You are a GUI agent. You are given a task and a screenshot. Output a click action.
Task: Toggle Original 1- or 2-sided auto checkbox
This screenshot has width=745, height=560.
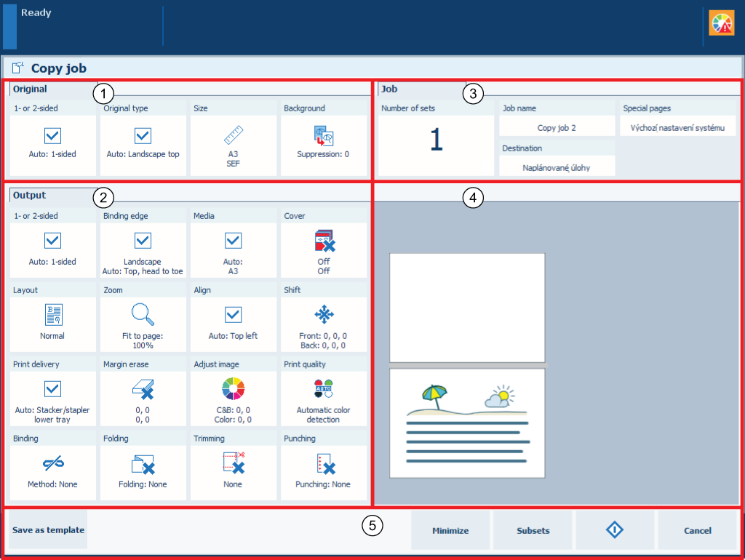pyautogui.click(x=52, y=136)
